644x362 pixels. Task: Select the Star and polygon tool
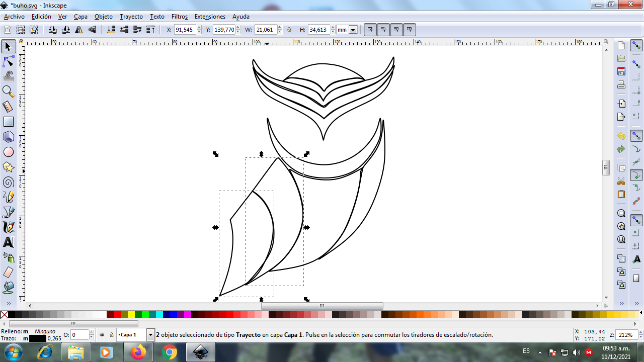click(8, 167)
